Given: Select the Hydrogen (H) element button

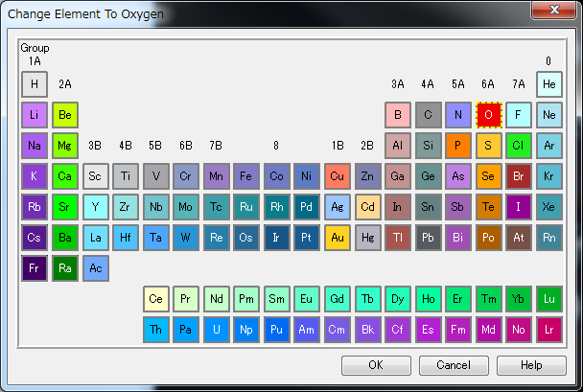Looking at the screenshot, I should [35, 84].
